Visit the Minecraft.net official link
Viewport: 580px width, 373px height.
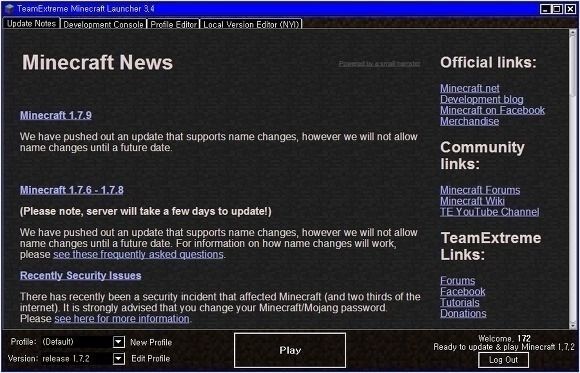[x=470, y=88]
